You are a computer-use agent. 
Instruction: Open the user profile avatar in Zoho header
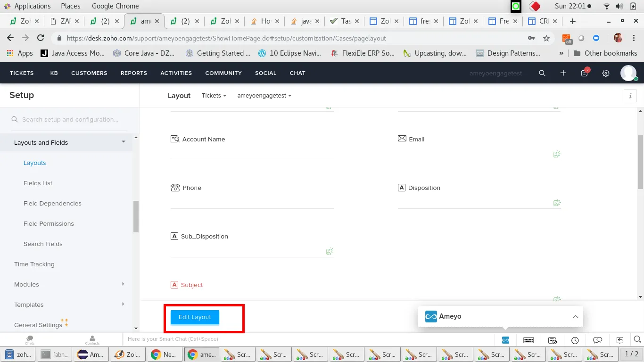(628, 73)
